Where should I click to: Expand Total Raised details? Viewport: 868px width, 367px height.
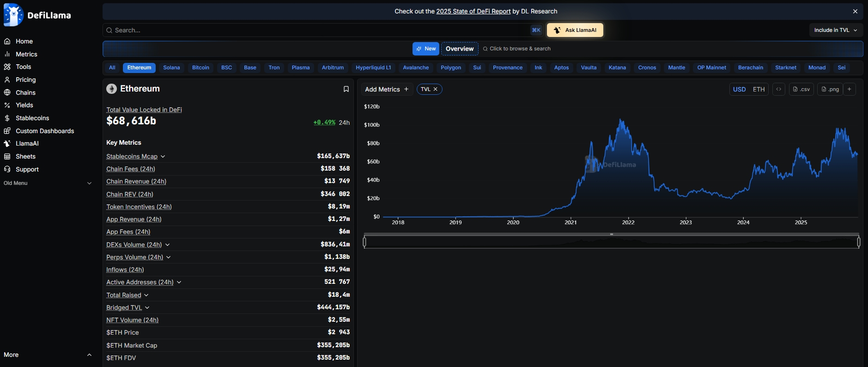146,295
